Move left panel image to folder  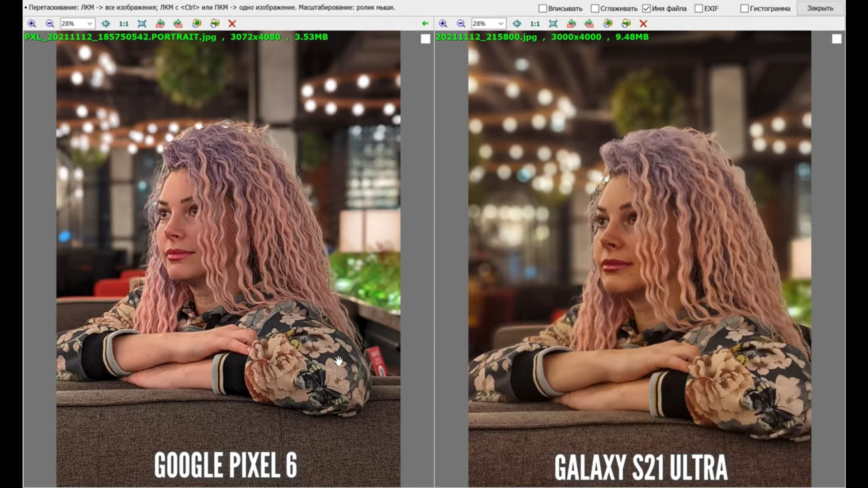[x=215, y=23]
